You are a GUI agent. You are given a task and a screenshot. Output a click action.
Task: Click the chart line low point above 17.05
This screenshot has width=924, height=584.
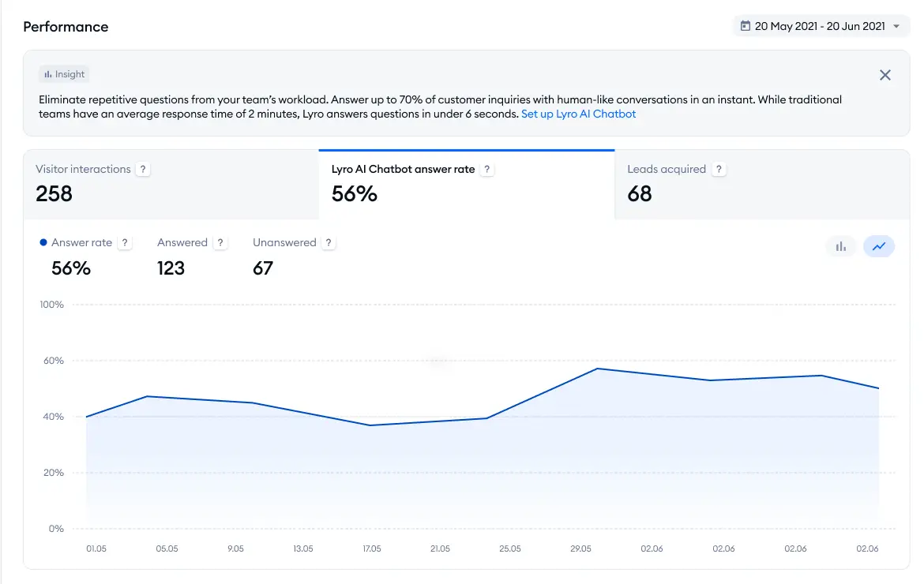coord(370,425)
